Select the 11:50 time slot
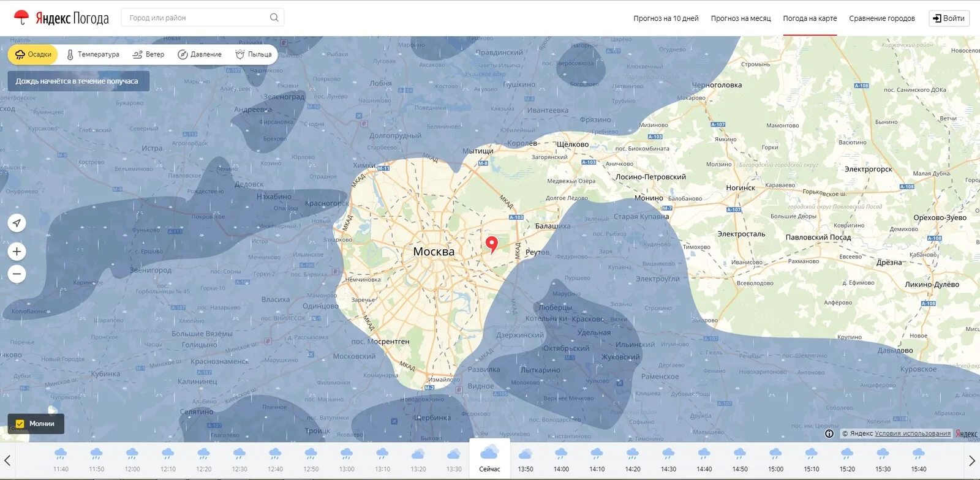Image resolution: width=980 pixels, height=480 pixels. pos(96,460)
